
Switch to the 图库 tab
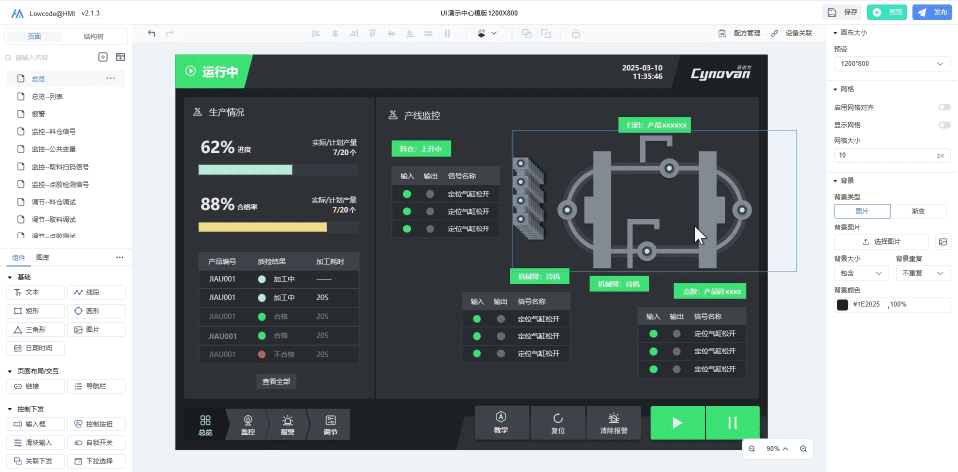43,258
